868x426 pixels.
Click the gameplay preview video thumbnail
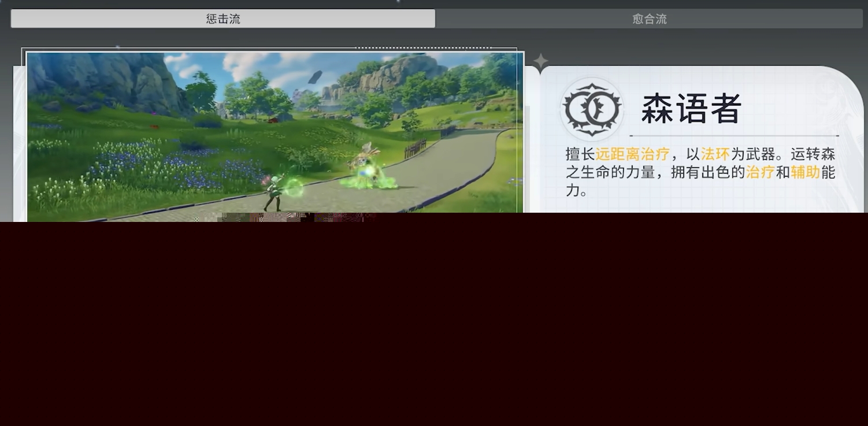coord(275,137)
